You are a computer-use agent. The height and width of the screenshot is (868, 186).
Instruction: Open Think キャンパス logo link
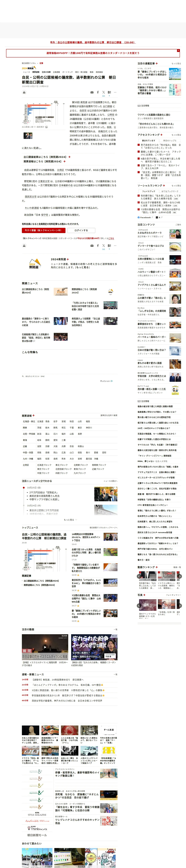[x=37, y=828]
